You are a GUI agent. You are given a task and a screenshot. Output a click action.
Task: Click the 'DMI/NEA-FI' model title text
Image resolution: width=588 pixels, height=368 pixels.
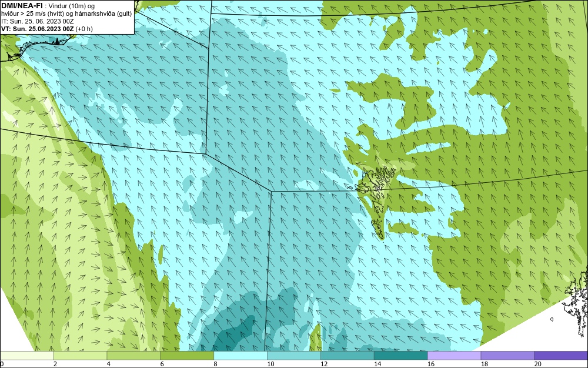click(x=22, y=6)
